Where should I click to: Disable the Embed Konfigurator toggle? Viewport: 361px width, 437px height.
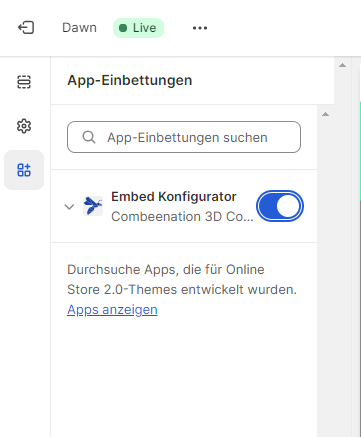tap(280, 206)
